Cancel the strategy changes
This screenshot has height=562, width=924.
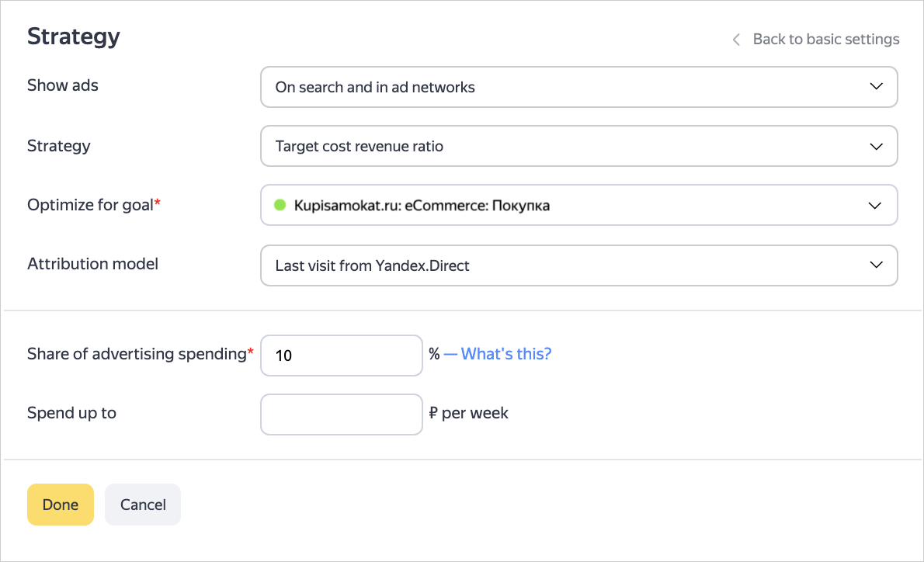coord(143,505)
